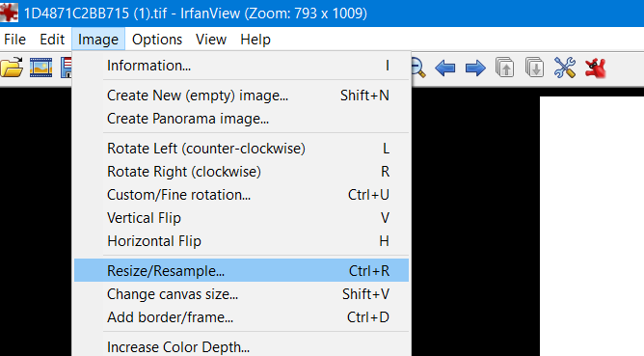This screenshot has width=644, height=356.
Task: Click the Open folder toolbar icon
Action: tap(12, 68)
